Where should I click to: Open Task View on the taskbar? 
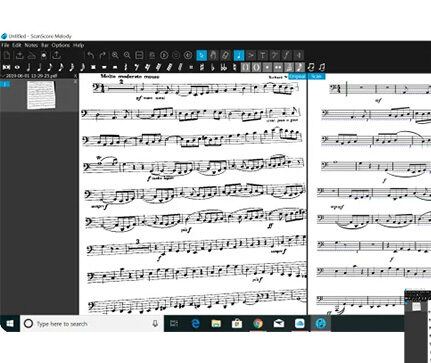(174, 323)
